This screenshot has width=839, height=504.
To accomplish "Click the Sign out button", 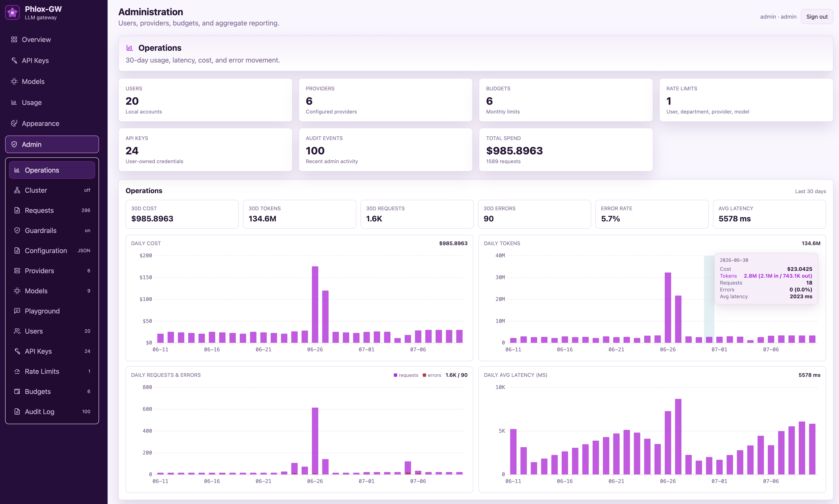I will click(817, 17).
